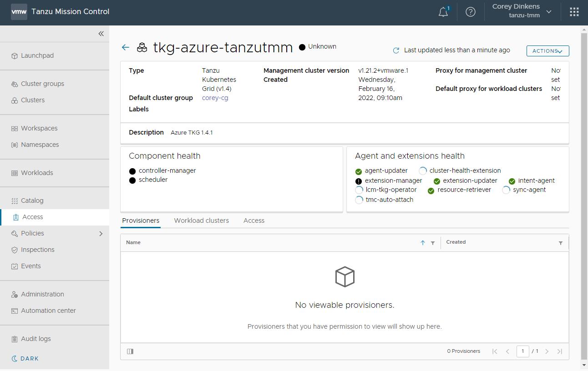Image resolution: width=588 pixels, height=371 pixels.
Task: Click the resource-retriever status
Action: pyautogui.click(x=459, y=190)
